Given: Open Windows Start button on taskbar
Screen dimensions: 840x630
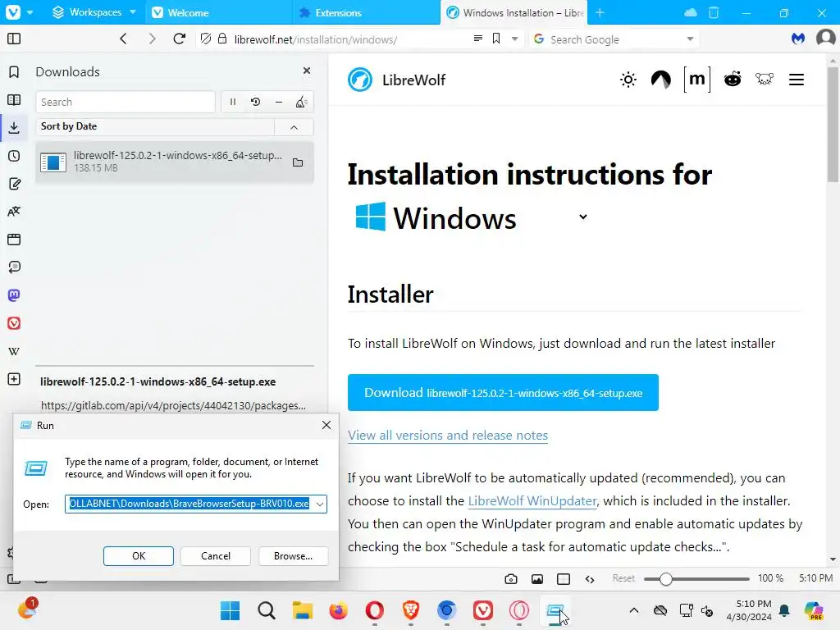Looking at the screenshot, I should (231, 610).
